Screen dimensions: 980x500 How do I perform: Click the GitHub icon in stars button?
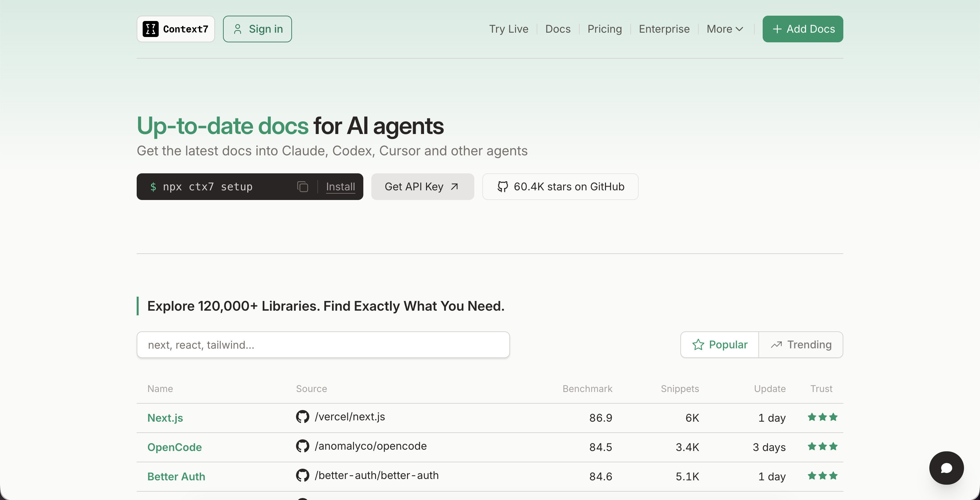[x=503, y=186]
